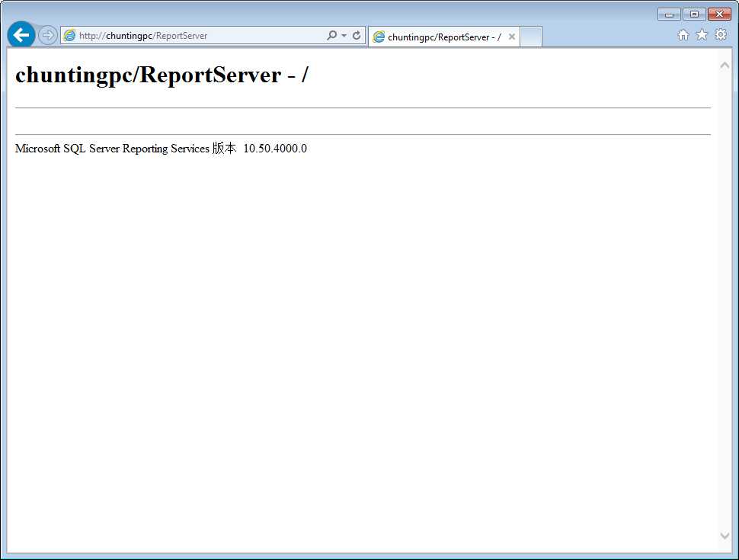This screenshot has height=560, width=739.
Task: Click the text "Microsoft SQL Server Reporting Services"
Action: (x=112, y=149)
